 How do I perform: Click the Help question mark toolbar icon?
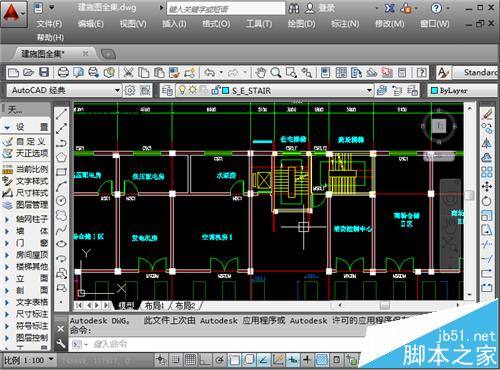421,72
